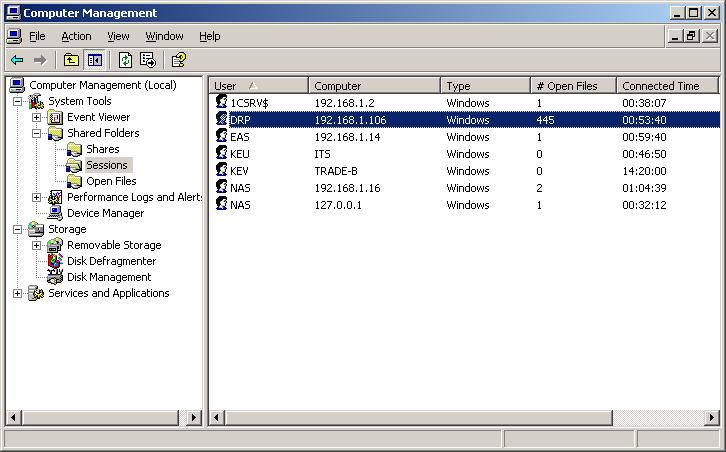Select Device Manager in the tree

[105, 213]
